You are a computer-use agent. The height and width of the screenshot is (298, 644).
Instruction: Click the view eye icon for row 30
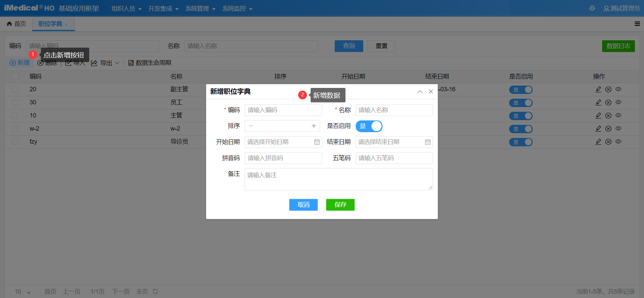[x=619, y=102]
